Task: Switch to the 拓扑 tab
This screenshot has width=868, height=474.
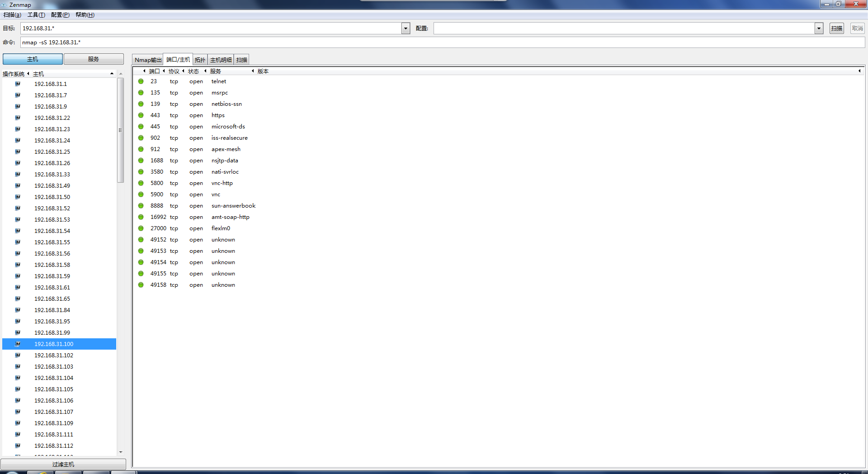Action: (200, 60)
